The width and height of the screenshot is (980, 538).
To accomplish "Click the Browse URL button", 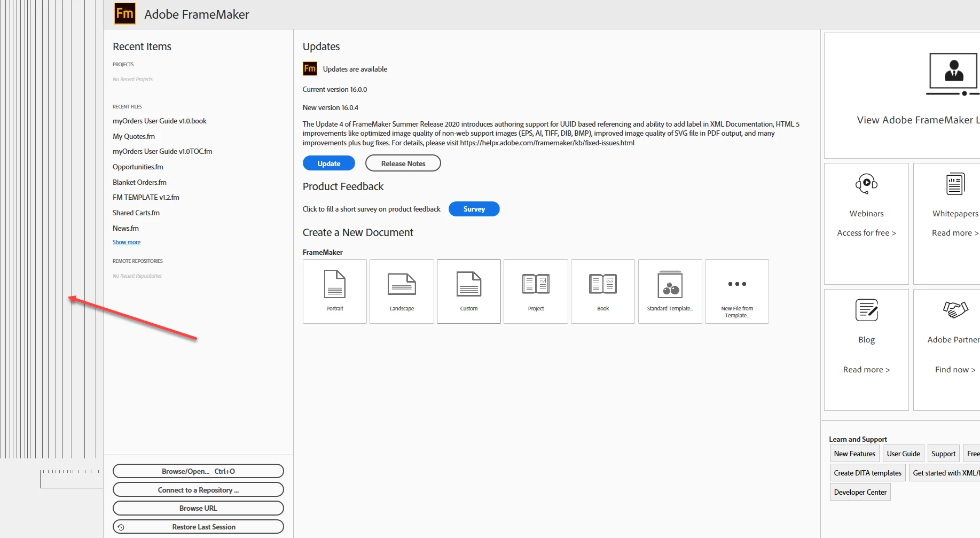I will point(198,508).
